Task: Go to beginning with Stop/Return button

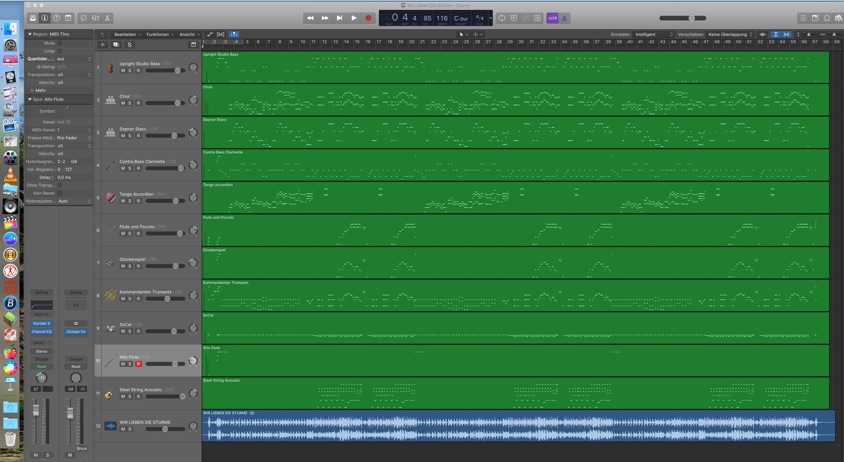Action: coord(340,18)
